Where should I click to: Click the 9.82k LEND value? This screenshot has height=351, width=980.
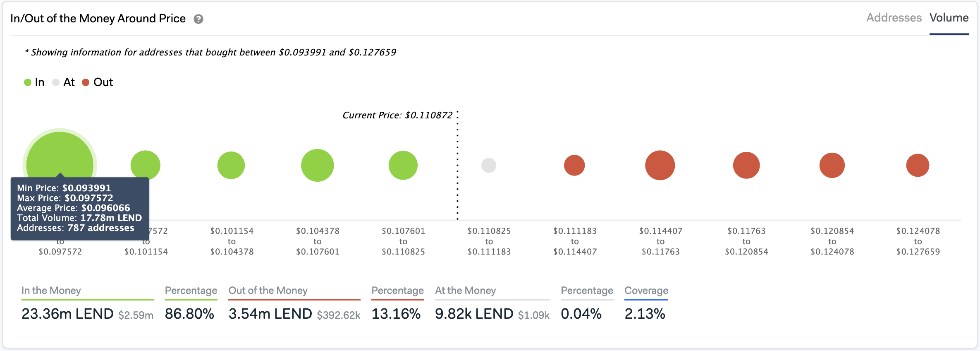474,314
